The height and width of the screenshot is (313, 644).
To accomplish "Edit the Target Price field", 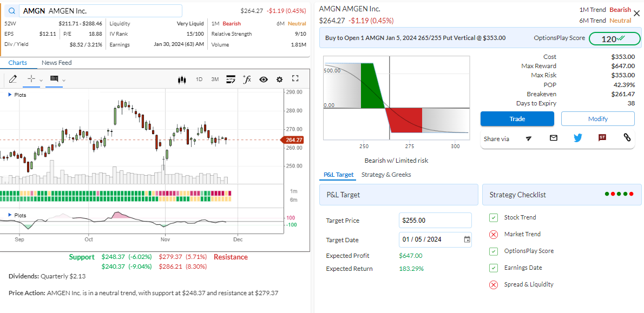I will (x=435, y=221).
